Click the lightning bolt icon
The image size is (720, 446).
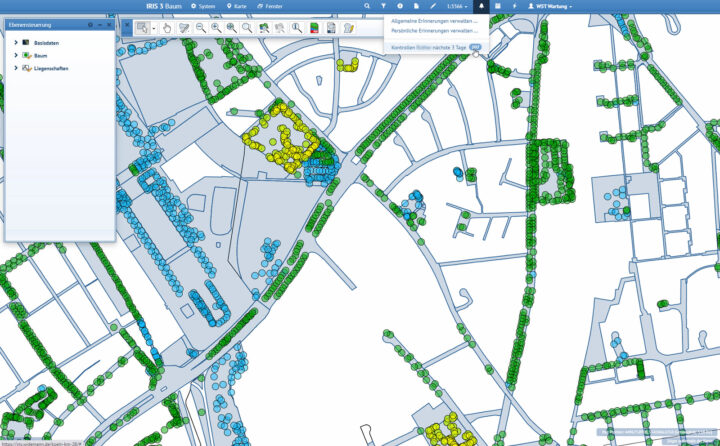(514, 6)
